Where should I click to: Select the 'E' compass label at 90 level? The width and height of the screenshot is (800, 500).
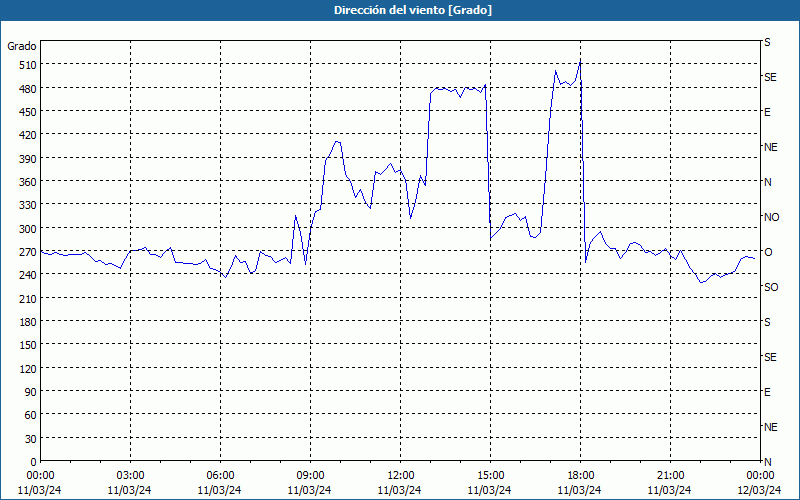click(767, 392)
